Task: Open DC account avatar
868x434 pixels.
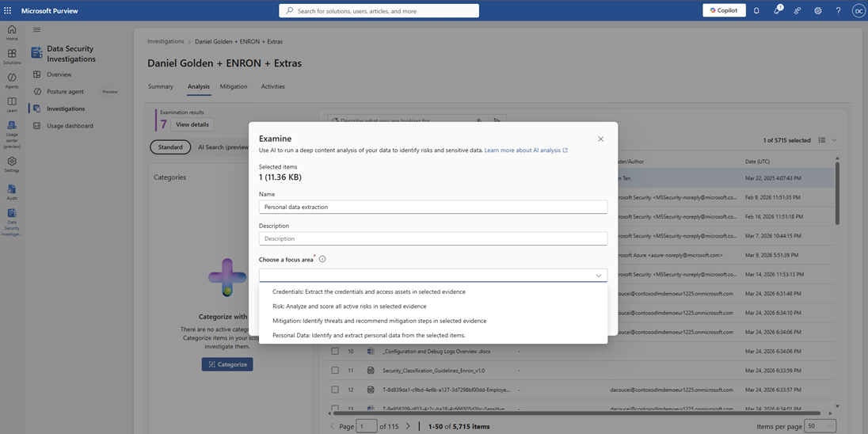Action: coord(858,10)
